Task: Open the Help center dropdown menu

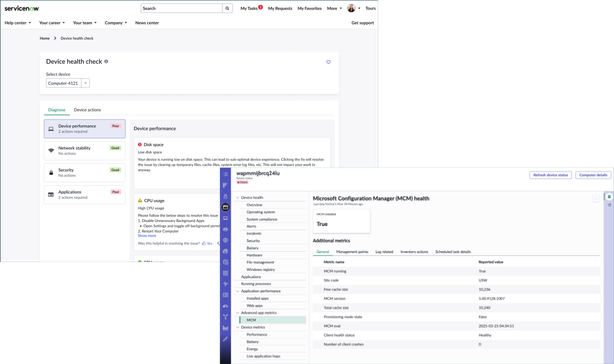Action: pyautogui.click(x=18, y=23)
